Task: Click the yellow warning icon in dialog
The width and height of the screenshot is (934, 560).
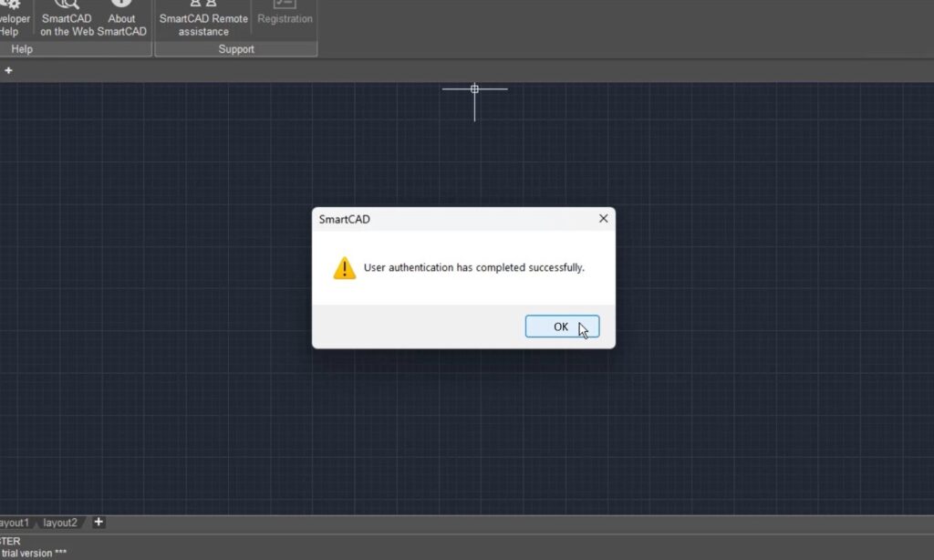Action: 345,268
